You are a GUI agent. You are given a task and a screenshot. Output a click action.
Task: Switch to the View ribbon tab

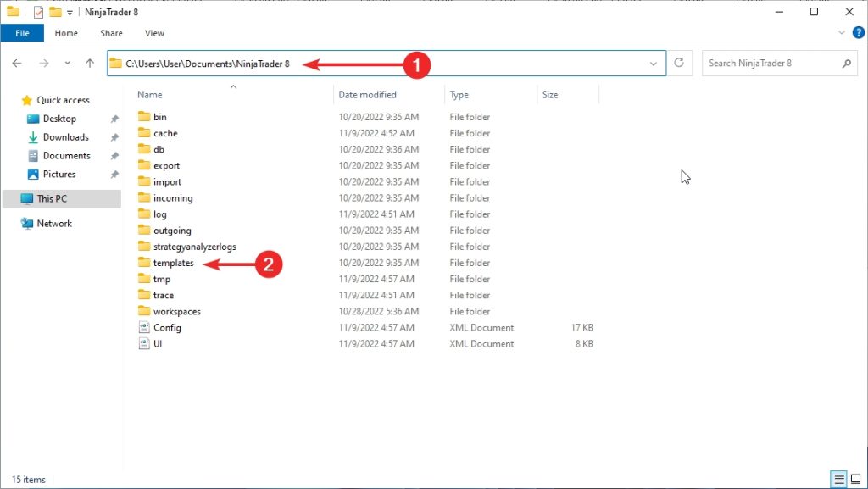[x=154, y=33]
